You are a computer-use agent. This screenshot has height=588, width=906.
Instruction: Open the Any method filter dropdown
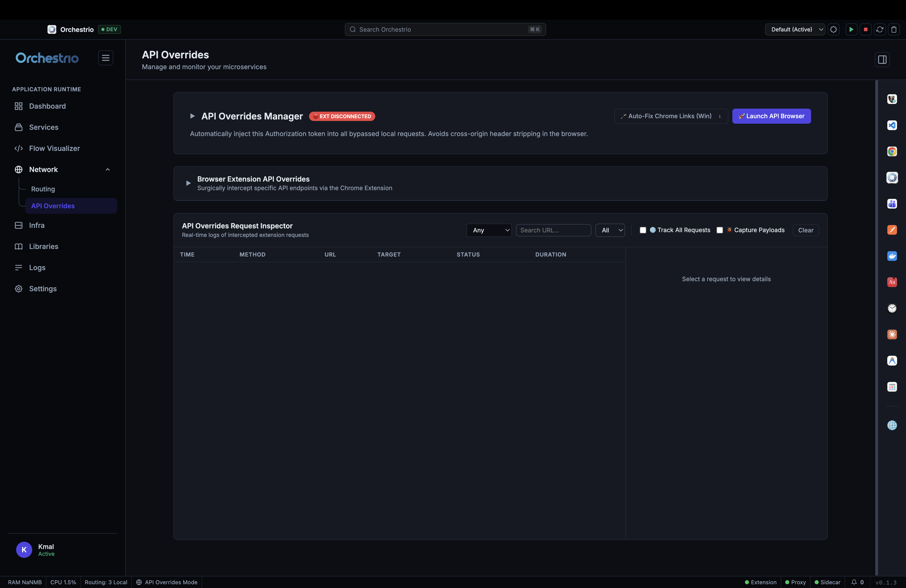point(489,230)
